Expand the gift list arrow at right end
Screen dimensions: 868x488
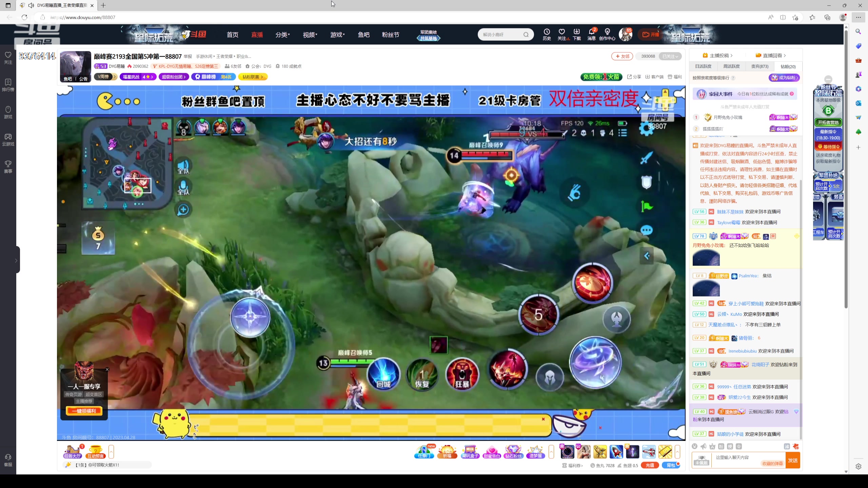pyautogui.click(x=677, y=452)
